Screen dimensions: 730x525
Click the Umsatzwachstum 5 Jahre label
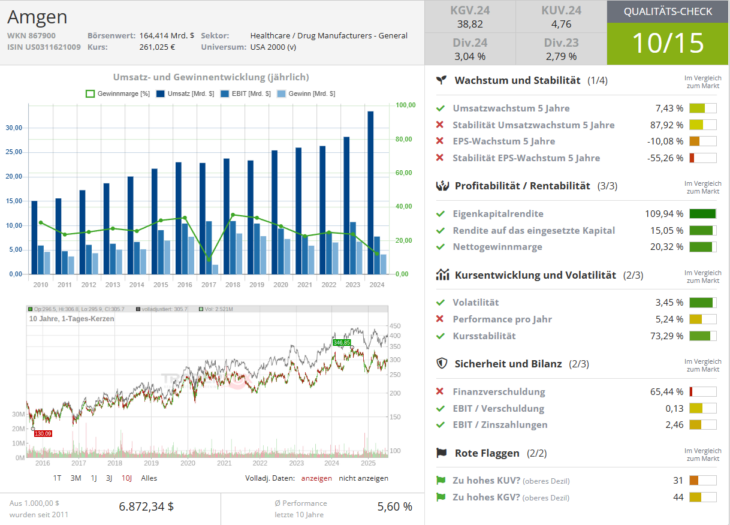click(x=511, y=108)
